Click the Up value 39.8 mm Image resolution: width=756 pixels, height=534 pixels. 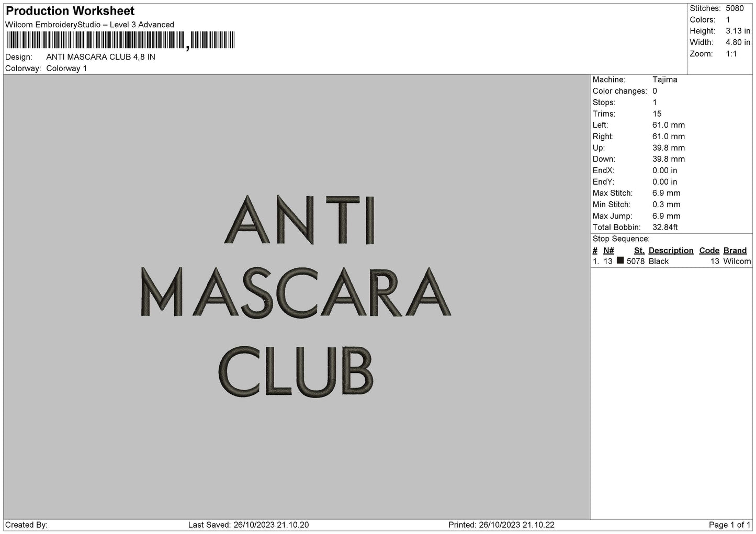pyautogui.click(x=669, y=148)
